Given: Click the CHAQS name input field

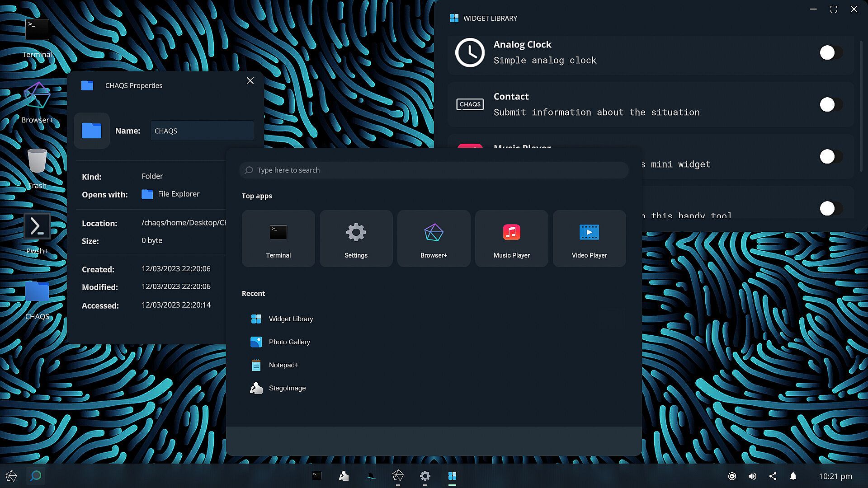Looking at the screenshot, I should pyautogui.click(x=202, y=131).
